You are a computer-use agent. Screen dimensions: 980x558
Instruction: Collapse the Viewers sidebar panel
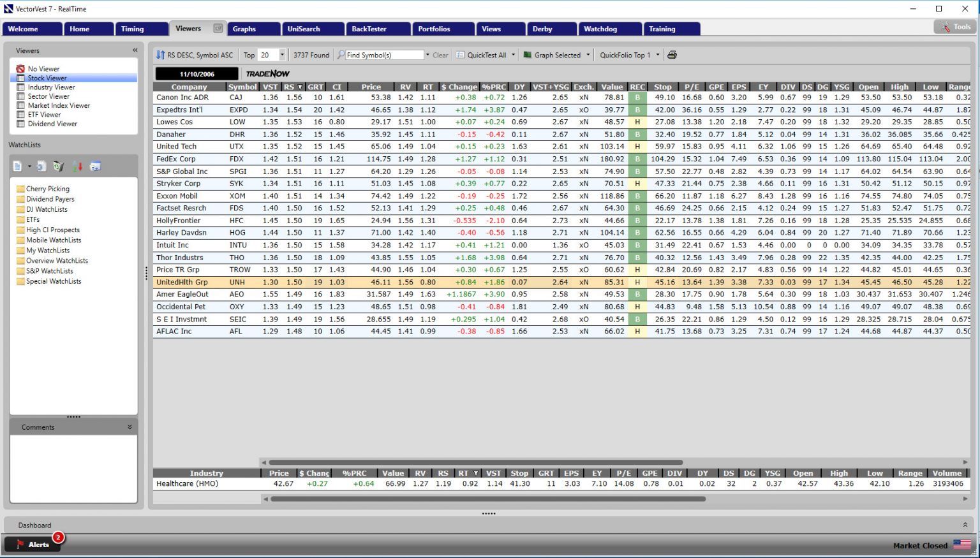[135, 50]
